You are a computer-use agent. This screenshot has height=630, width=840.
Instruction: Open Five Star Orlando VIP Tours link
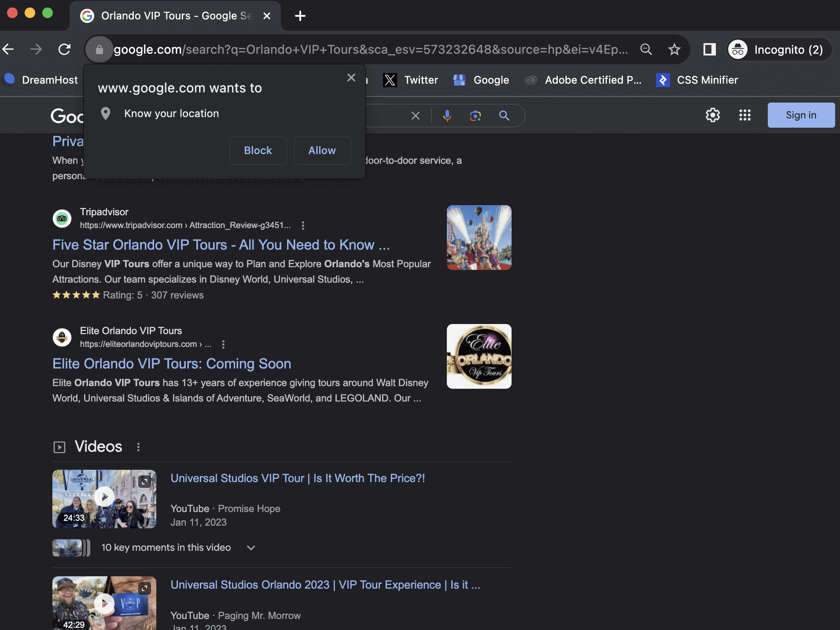pos(221,245)
